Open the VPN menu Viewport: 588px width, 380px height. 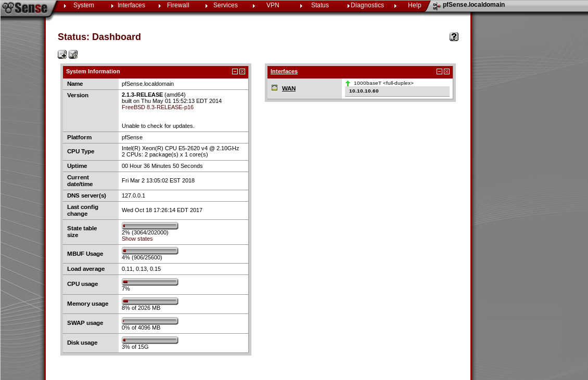[x=273, y=5]
